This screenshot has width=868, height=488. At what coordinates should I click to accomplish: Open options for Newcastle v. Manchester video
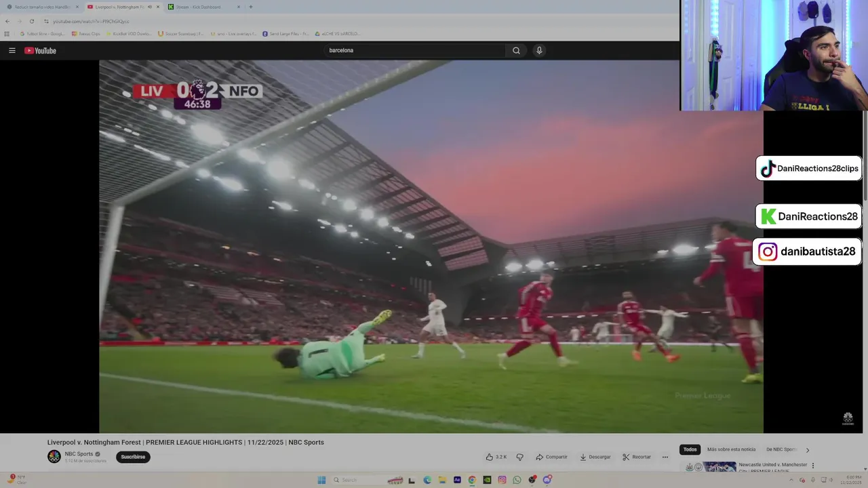pyautogui.click(x=813, y=466)
